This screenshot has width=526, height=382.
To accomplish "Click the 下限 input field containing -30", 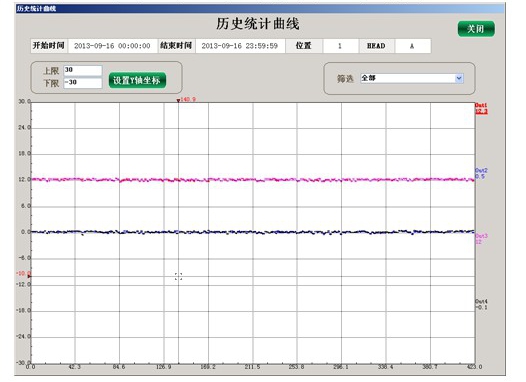I will pos(83,83).
